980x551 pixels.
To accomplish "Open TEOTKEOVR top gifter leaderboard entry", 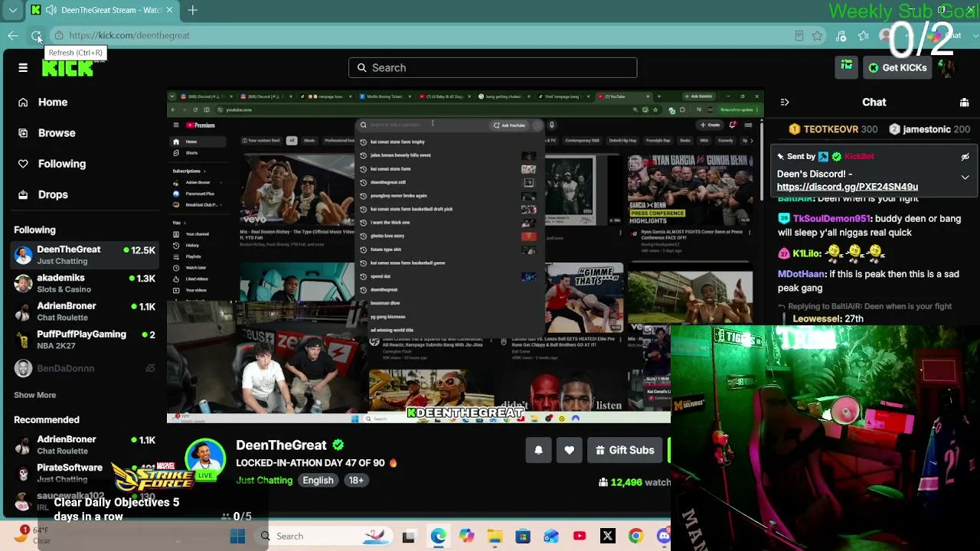I will coord(832,130).
